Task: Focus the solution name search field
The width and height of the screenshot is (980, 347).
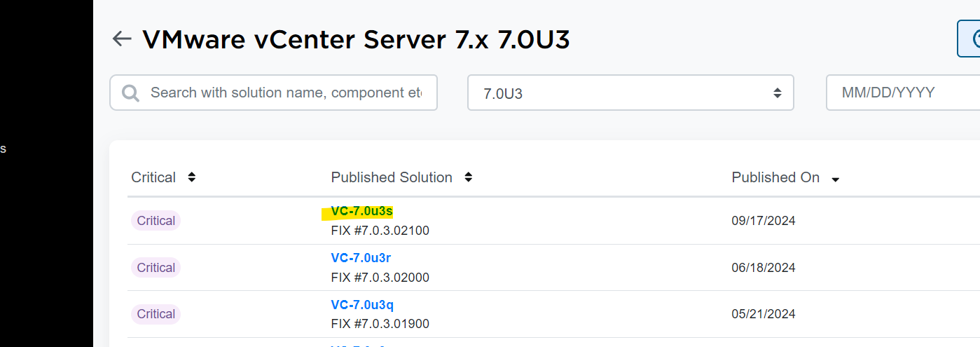Action: (286, 93)
